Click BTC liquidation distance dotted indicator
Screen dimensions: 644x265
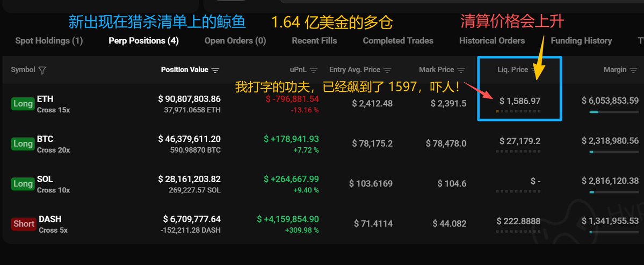pyautogui.click(x=518, y=151)
